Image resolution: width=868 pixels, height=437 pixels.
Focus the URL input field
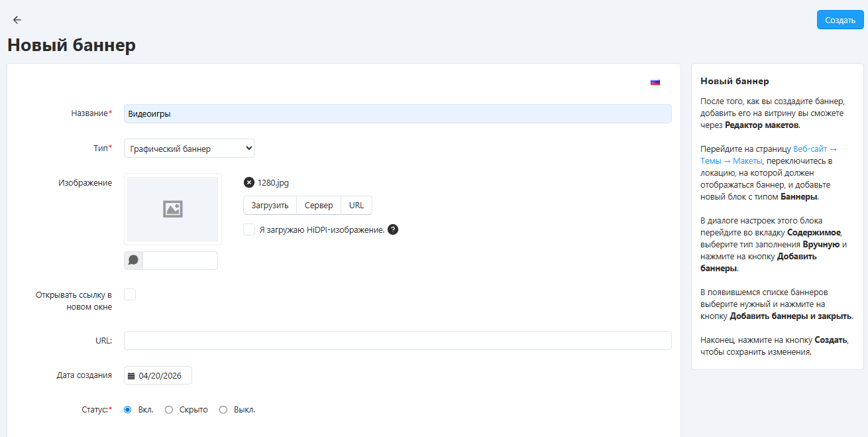(x=398, y=340)
